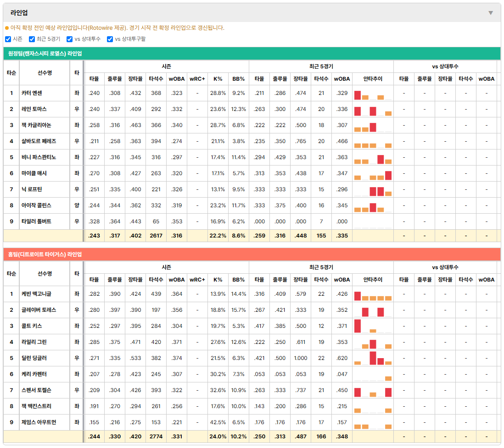Uncheck the 시즌 checkbox
The image size is (504, 448).
tap(8, 39)
